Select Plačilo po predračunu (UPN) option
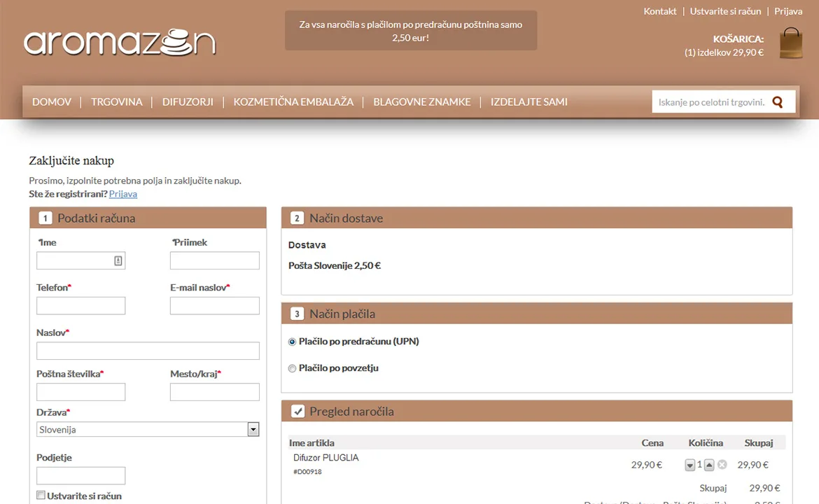Viewport: 819px width, 504px height. (x=292, y=342)
